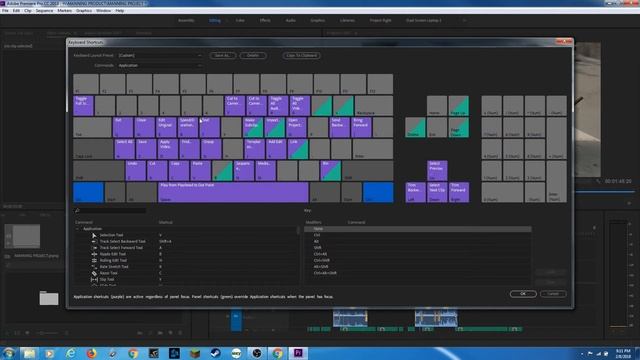Open Firefox from the taskbar
The image size is (640, 360).
pos(91,353)
